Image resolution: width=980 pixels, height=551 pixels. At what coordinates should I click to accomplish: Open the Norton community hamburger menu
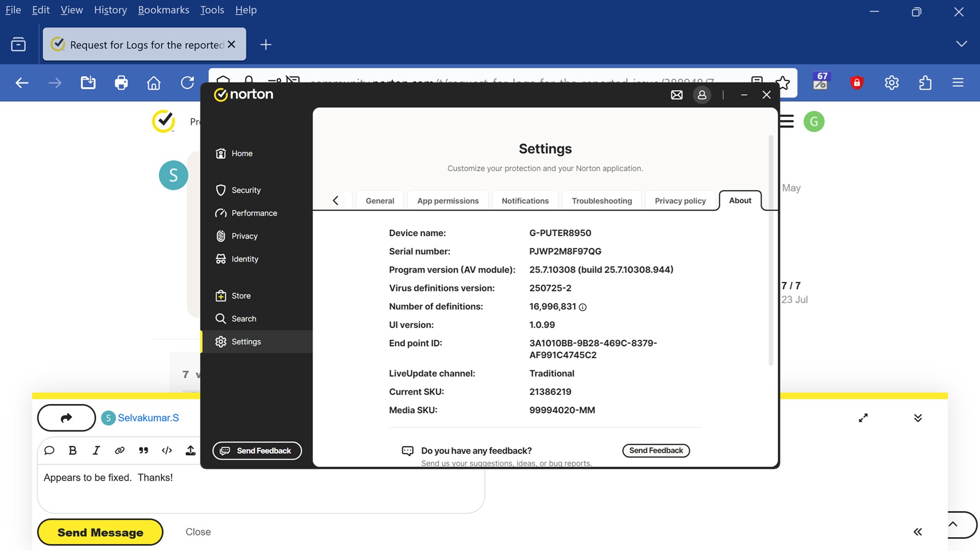787,122
